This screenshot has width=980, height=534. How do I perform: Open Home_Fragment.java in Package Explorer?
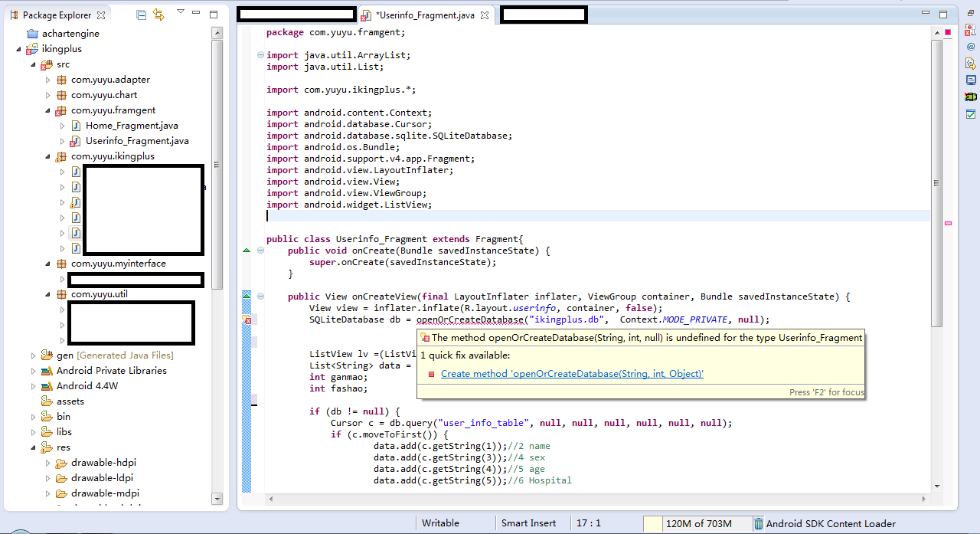[132, 126]
